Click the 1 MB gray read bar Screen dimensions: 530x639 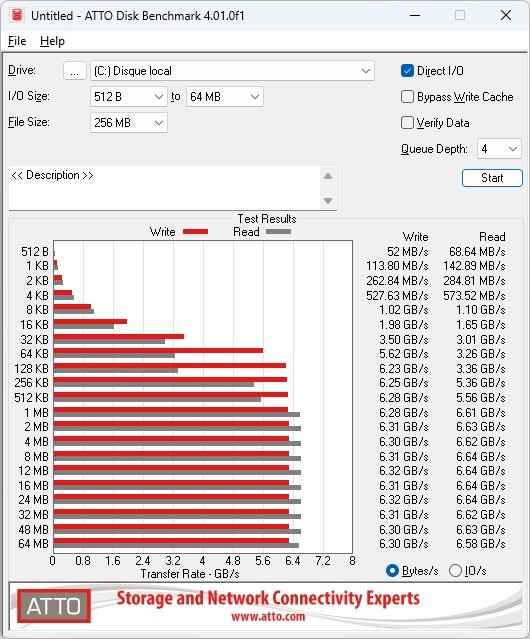(x=176, y=414)
